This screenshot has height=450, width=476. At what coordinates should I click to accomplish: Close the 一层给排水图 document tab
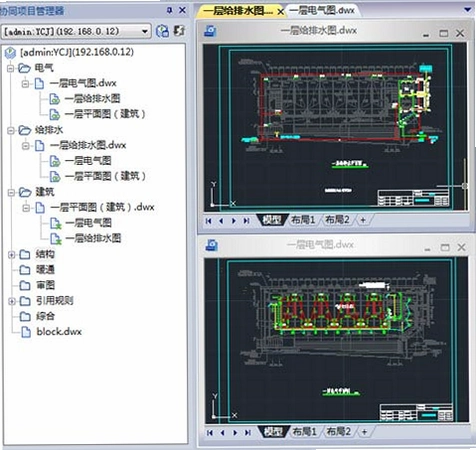pyautogui.click(x=281, y=12)
